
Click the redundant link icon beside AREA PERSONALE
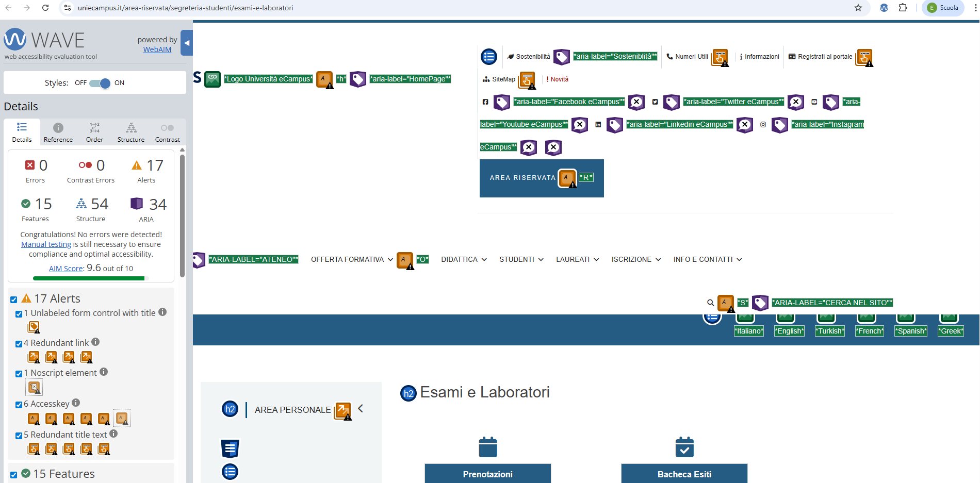pos(343,411)
